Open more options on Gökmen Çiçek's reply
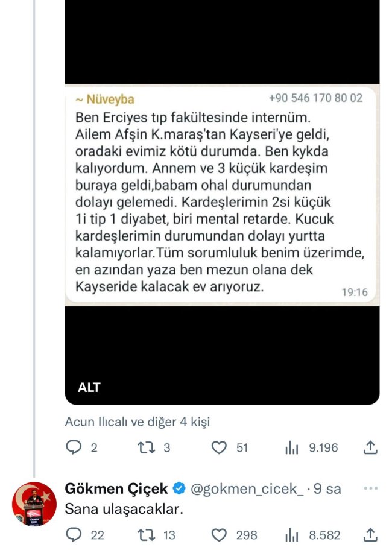 click(x=371, y=488)
